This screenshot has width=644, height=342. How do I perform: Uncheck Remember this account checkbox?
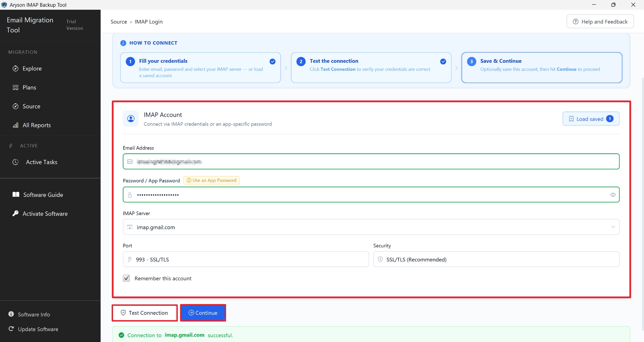point(126,278)
